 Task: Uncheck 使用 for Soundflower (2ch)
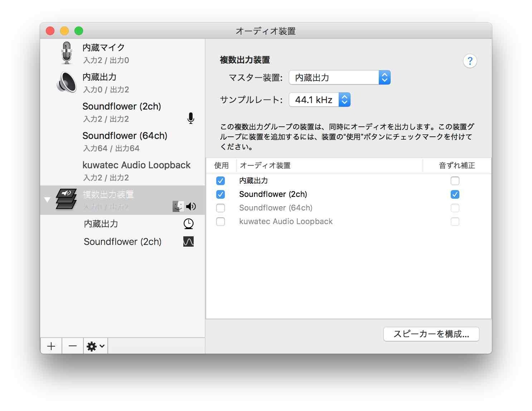[x=221, y=194]
